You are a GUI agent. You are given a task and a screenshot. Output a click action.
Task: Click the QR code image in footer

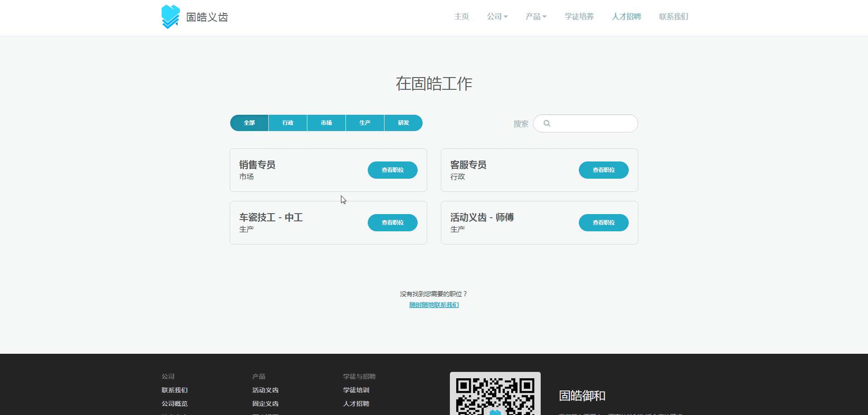click(x=495, y=393)
